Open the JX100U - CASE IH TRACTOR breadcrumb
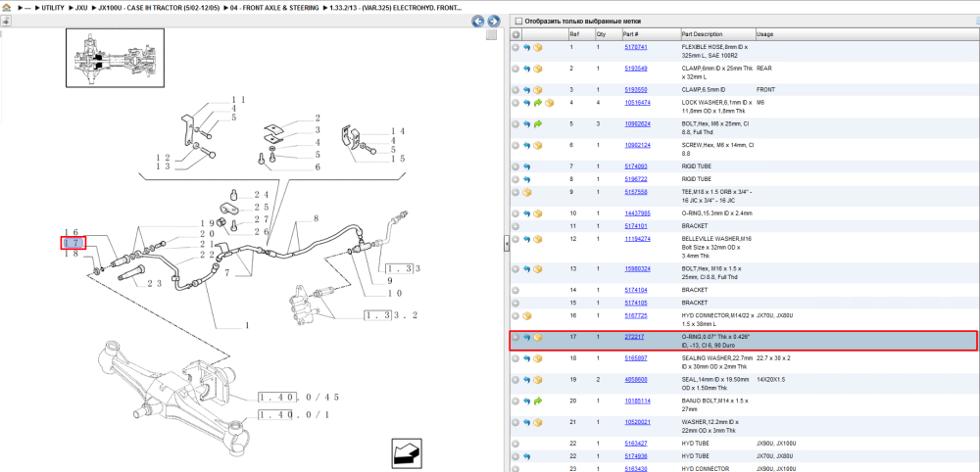 158,8
